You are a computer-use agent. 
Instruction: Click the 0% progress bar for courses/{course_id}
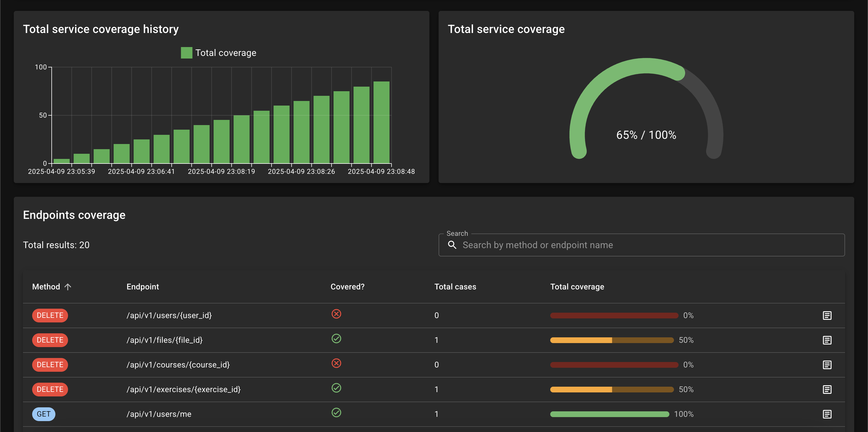tap(614, 365)
